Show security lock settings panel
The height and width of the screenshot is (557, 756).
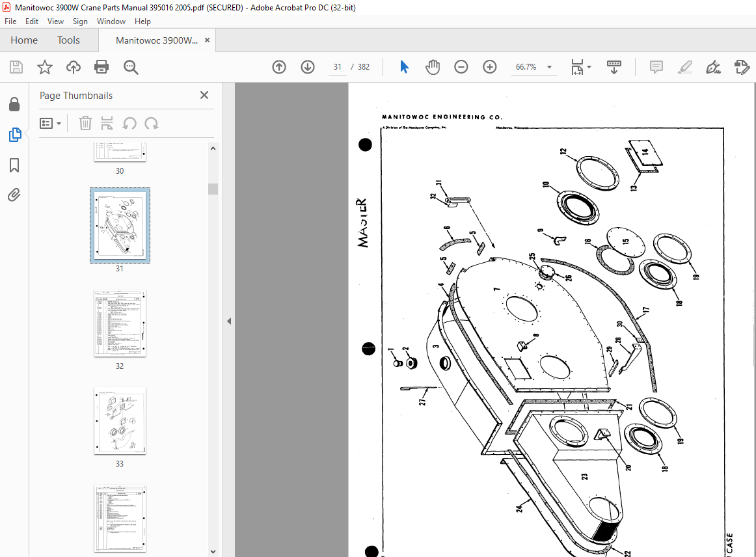(14, 104)
